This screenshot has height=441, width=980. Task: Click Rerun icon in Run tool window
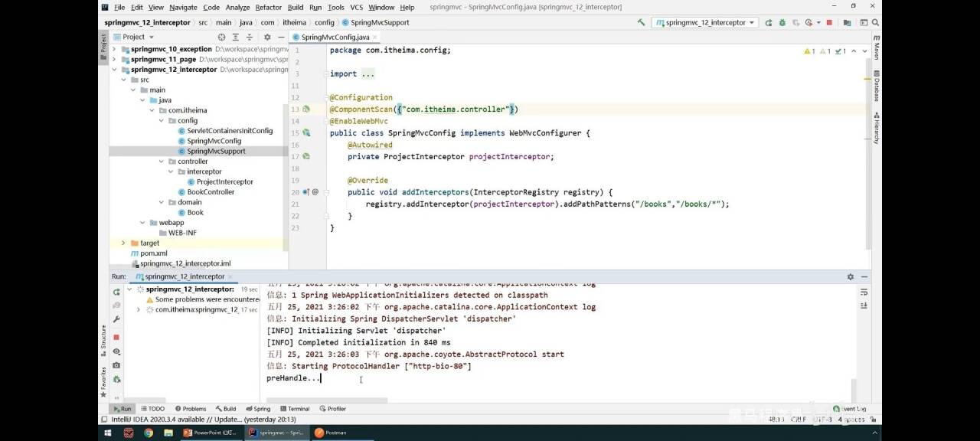[116, 292]
